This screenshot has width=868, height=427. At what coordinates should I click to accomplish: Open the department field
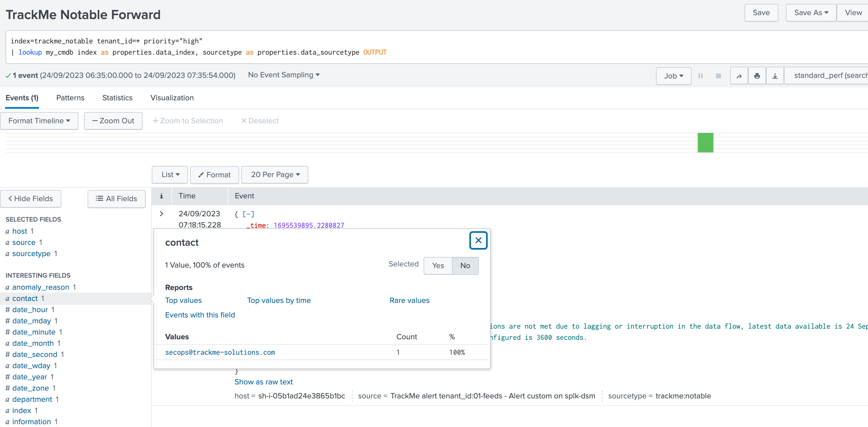click(32, 399)
